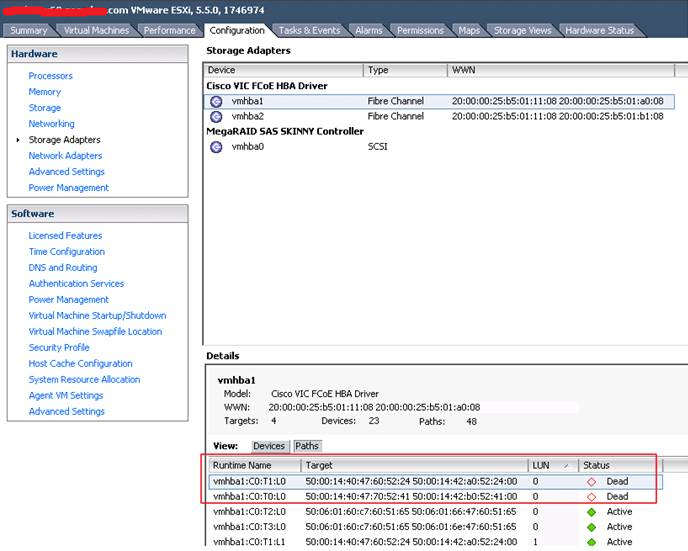
Task: Click Dead status icon for vmhba1:C0:T0:L0
Action: [591, 497]
